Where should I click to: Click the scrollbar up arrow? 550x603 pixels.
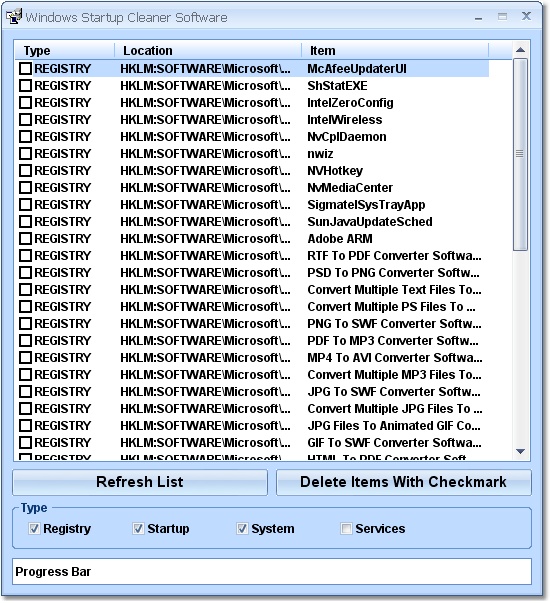(x=520, y=50)
